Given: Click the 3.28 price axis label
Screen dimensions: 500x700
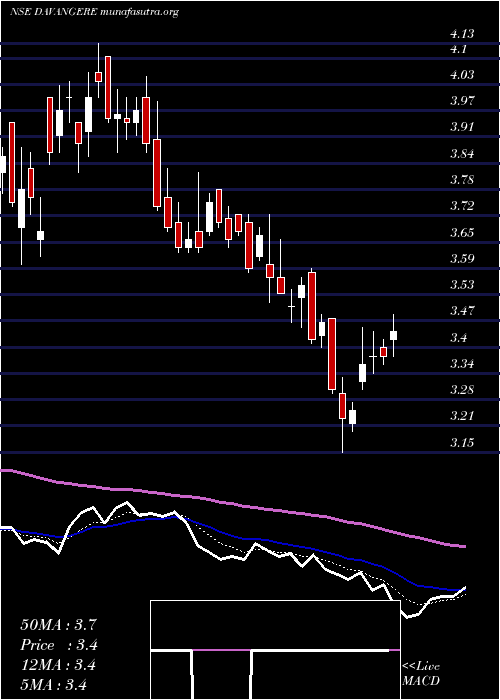Looking at the screenshot, I should pyautogui.click(x=462, y=390).
